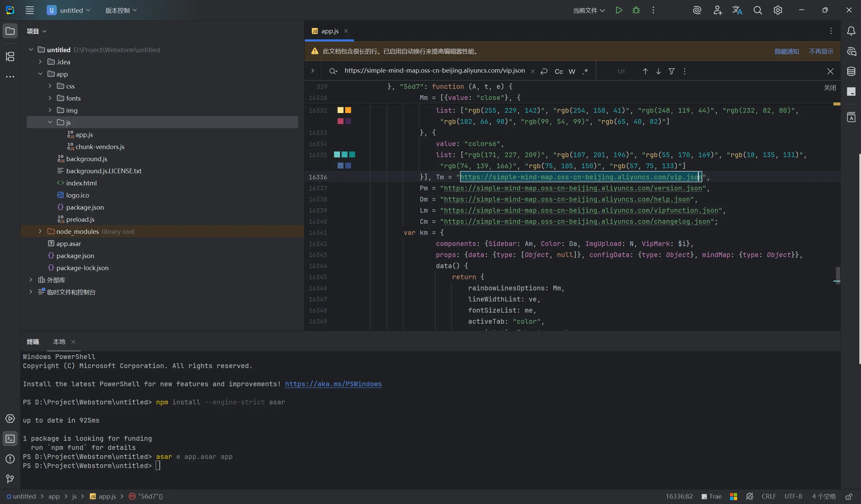Toggle whole Words (W) search option

(572, 71)
